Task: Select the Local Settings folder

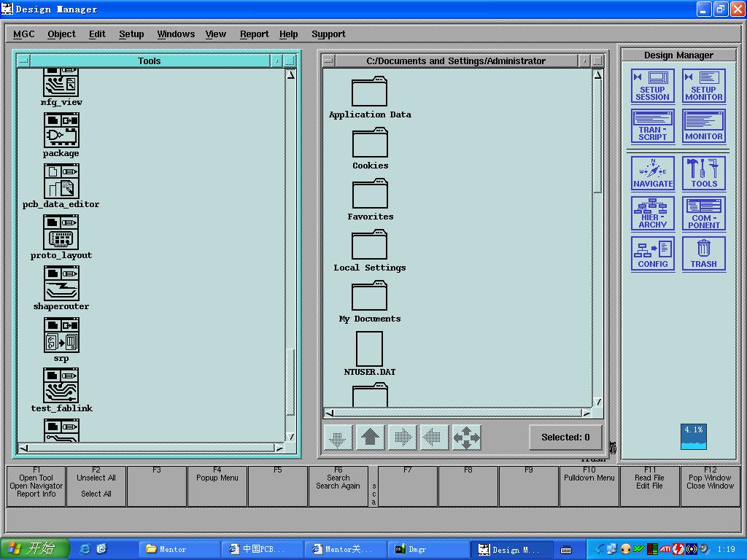Action: pyautogui.click(x=369, y=244)
